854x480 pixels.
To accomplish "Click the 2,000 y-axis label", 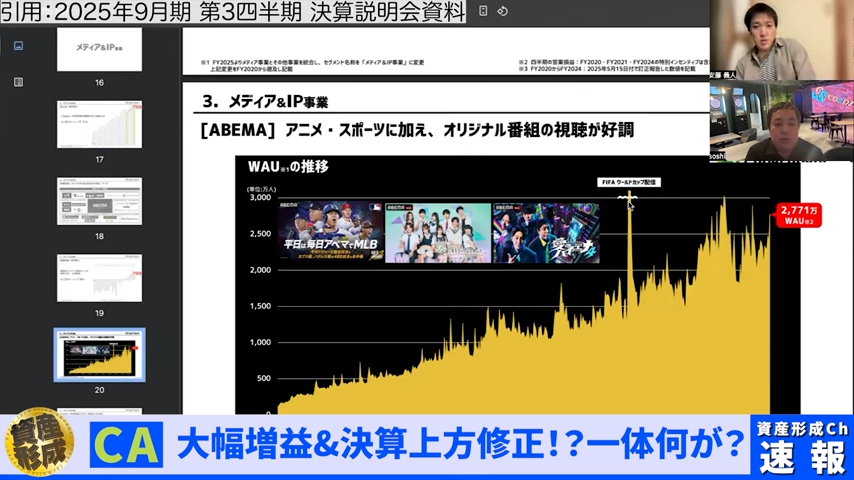I will click(x=260, y=270).
